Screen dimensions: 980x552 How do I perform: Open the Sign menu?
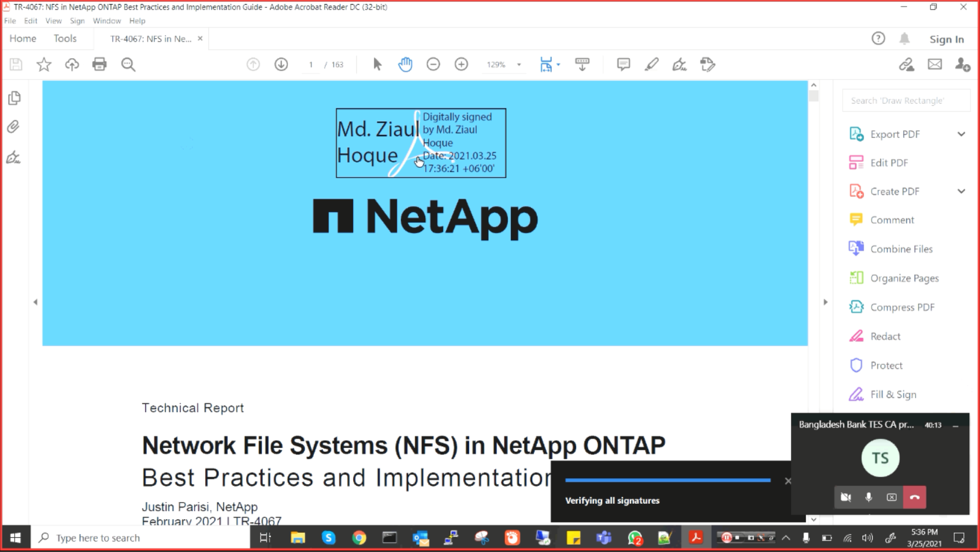[x=77, y=21]
